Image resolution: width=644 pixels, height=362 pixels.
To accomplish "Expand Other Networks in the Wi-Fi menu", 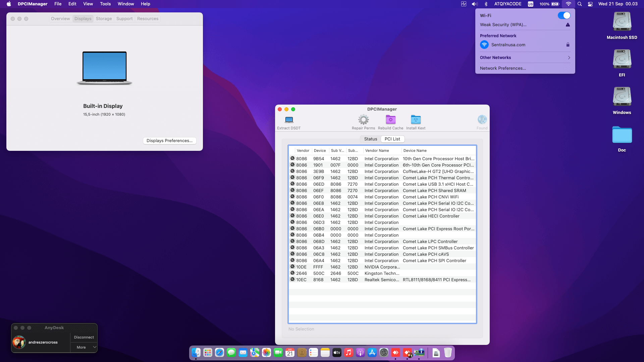I will tap(525, 58).
